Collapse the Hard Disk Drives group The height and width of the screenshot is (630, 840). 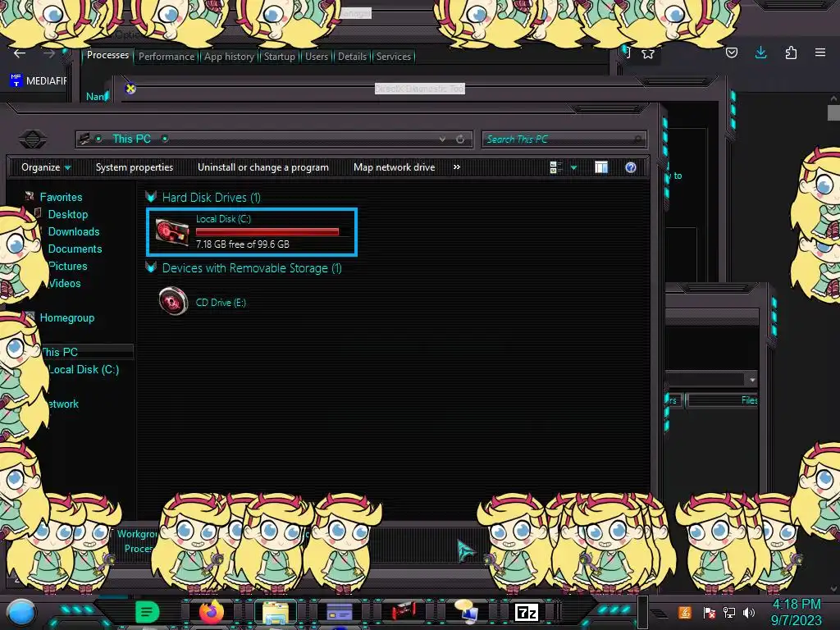(151, 197)
